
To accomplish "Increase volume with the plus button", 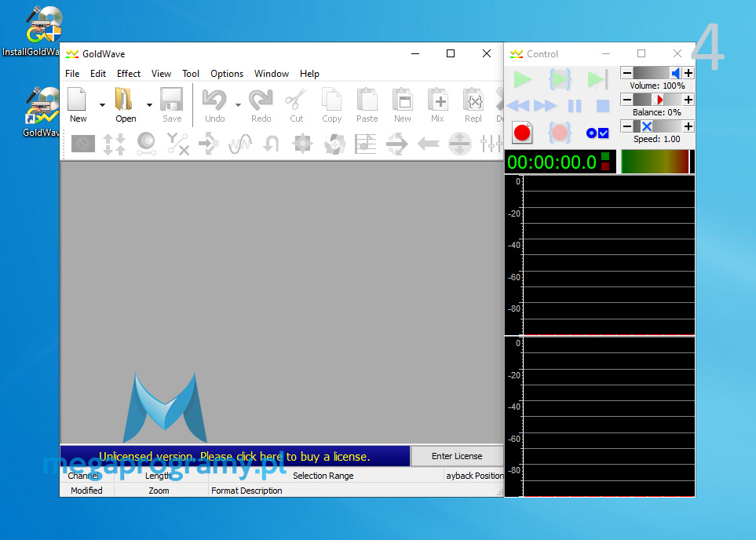I will click(688, 73).
